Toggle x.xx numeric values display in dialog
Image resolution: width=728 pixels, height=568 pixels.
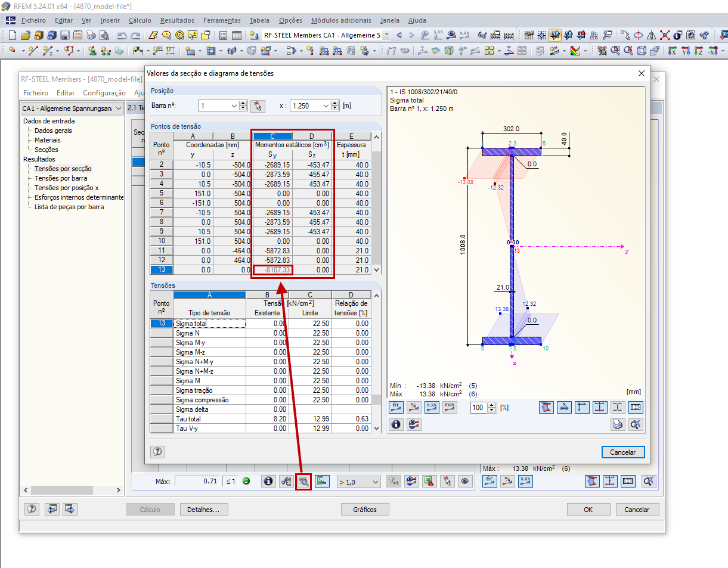[432, 407]
